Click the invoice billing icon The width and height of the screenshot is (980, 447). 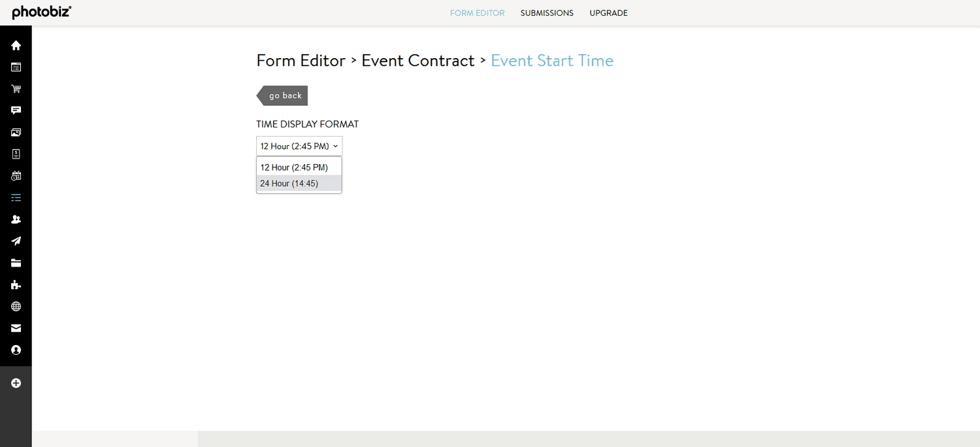point(16,154)
